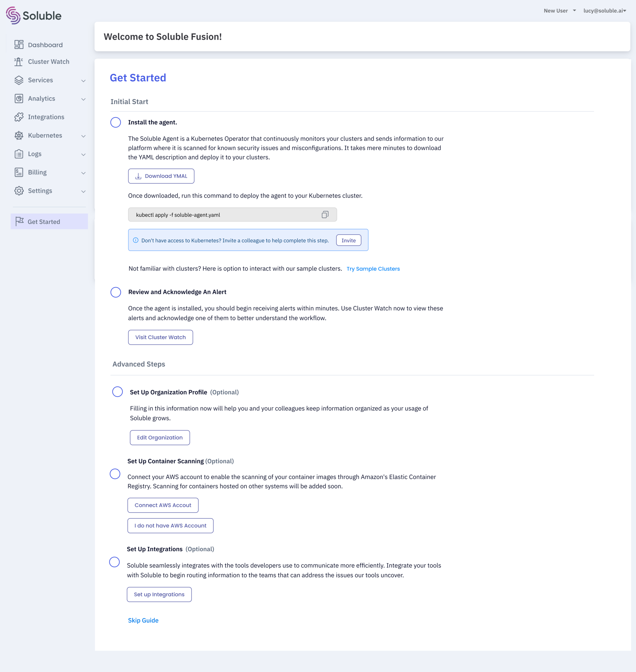The height and width of the screenshot is (672, 636).
Task: Click Connect AWS Accout button
Action: [x=163, y=505]
